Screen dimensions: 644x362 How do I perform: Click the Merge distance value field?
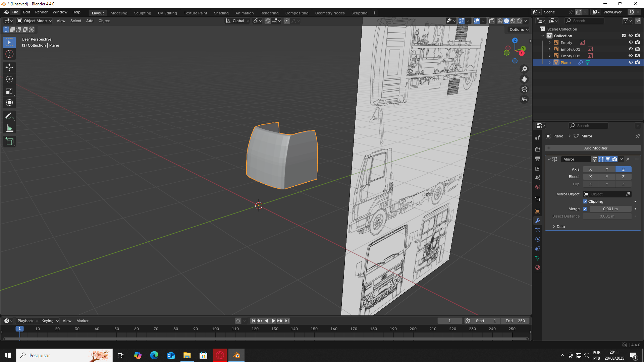610,209
